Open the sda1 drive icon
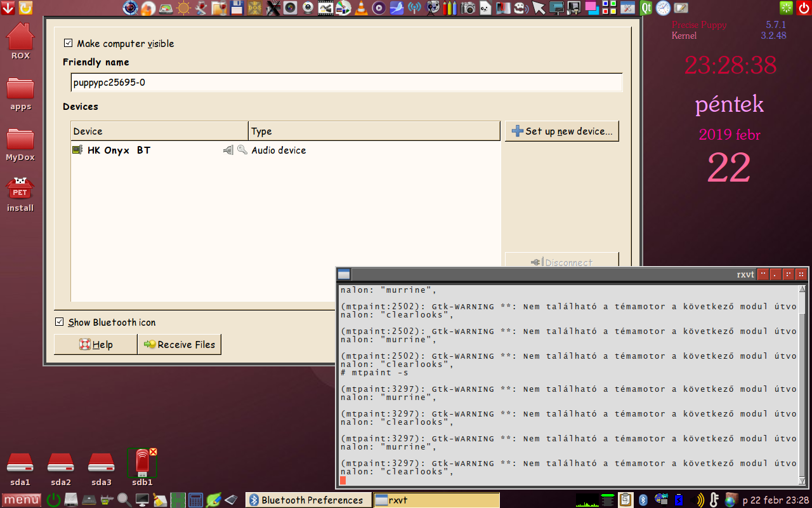The image size is (812, 508). tap(20, 469)
